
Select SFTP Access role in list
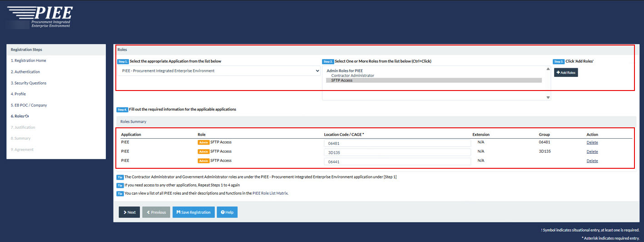click(342, 81)
